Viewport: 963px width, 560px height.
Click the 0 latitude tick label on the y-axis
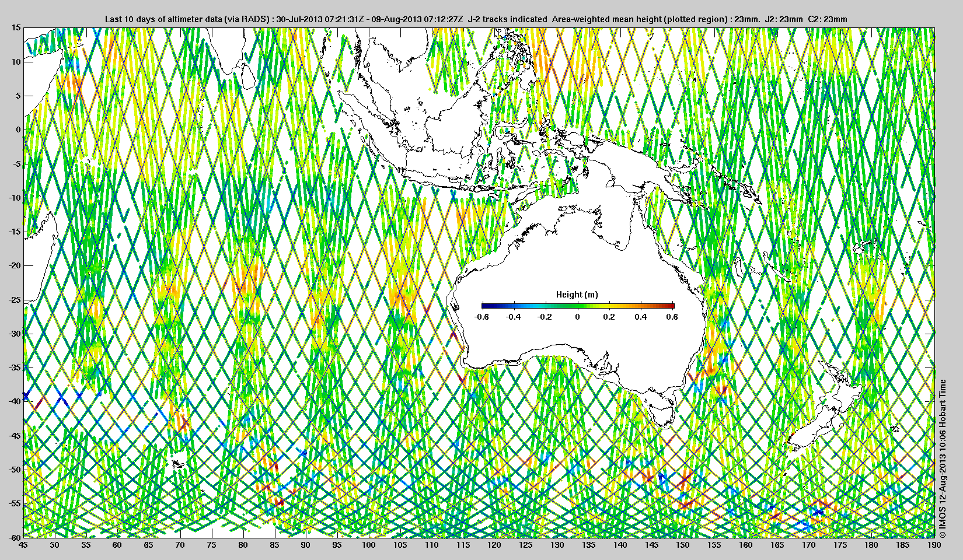point(18,129)
